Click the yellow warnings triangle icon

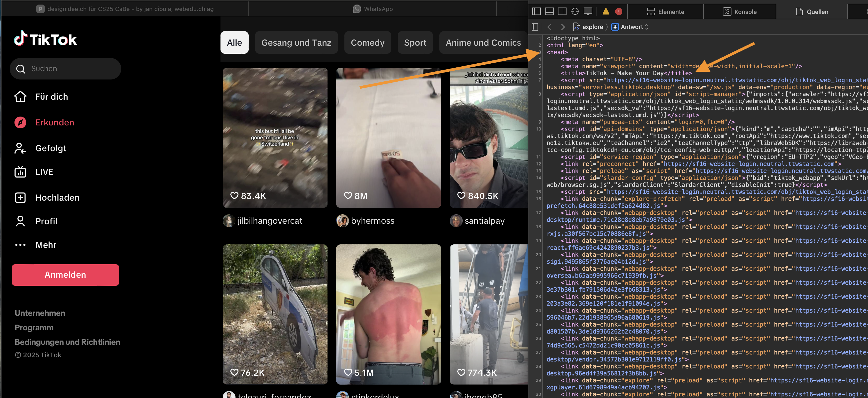pos(606,12)
